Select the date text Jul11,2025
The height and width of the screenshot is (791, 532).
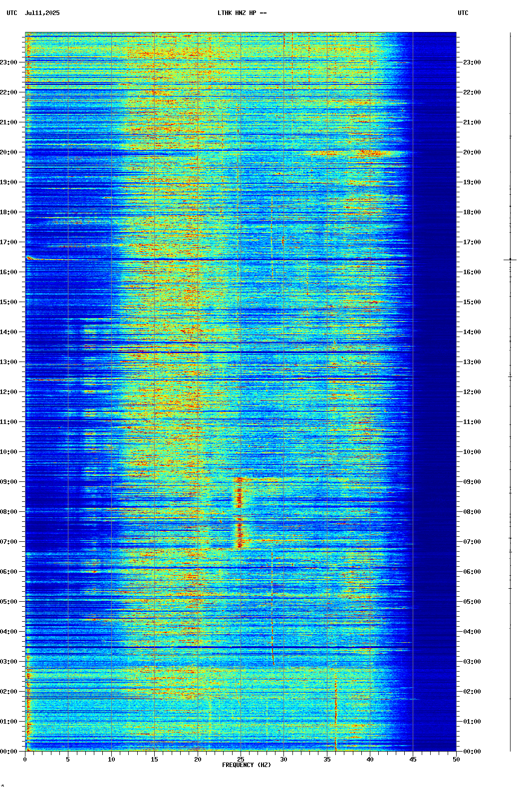tap(42, 13)
